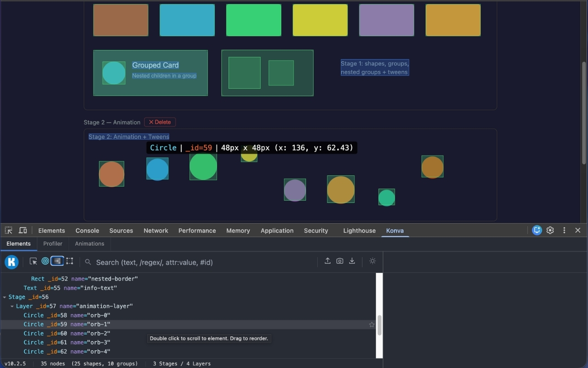Open the Sources tab
Viewport: 588px width, 368px height.
[x=121, y=230]
